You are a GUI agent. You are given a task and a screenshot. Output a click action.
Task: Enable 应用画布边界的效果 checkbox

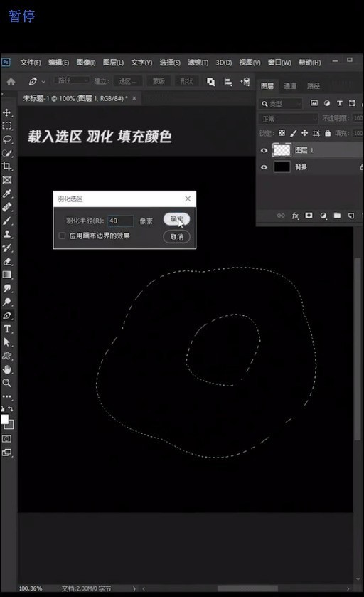point(62,236)
